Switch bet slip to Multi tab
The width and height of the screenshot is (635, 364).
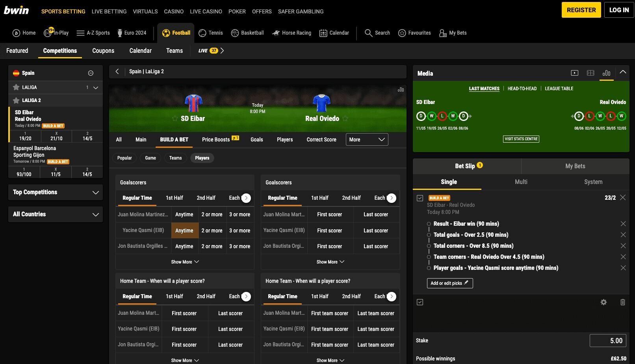(521, 182)
